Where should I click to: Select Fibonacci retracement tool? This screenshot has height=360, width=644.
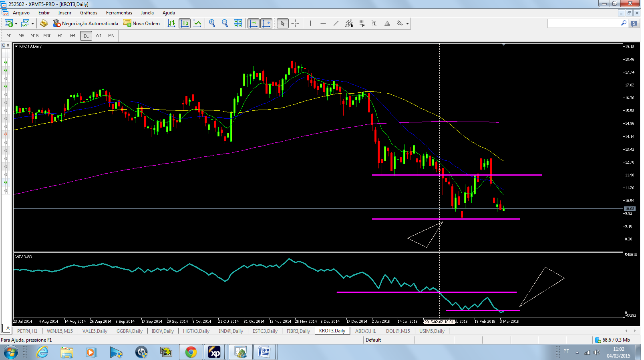point(362,24)
